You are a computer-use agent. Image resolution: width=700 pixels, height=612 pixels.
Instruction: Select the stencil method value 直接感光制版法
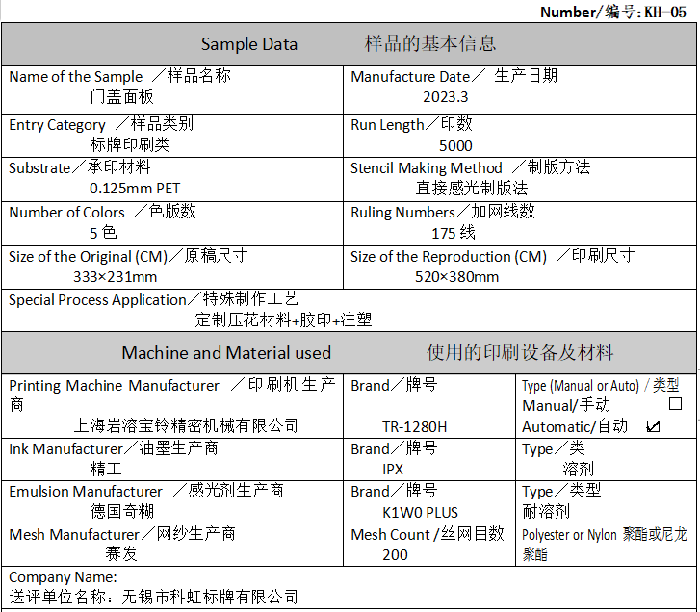point(472,189)
